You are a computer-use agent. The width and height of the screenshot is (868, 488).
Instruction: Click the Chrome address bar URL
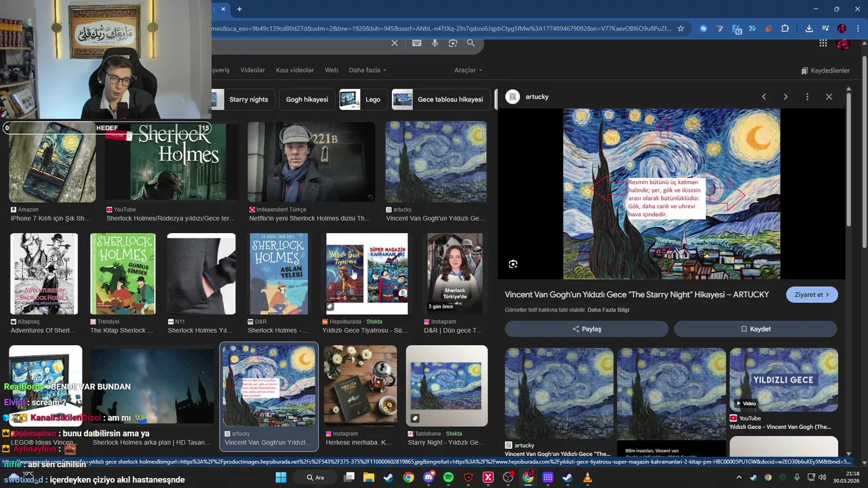[x=441, y=28]
